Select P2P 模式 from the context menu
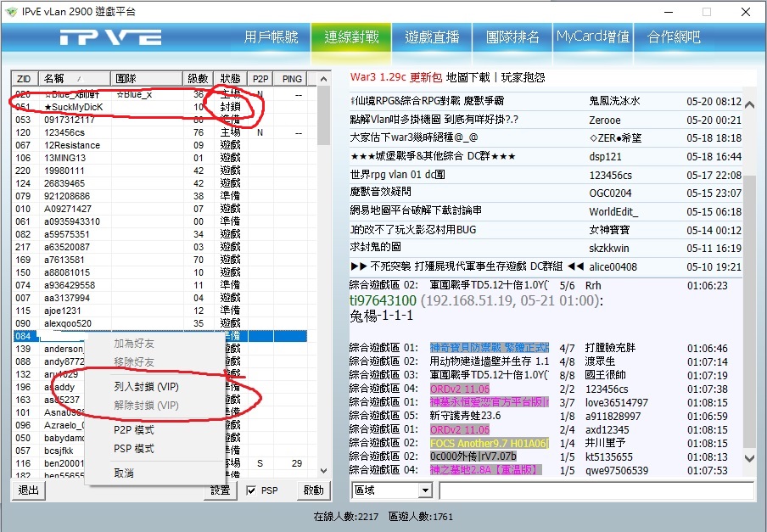The height and width of the screenshot is (532, 767). click(134, 430)
